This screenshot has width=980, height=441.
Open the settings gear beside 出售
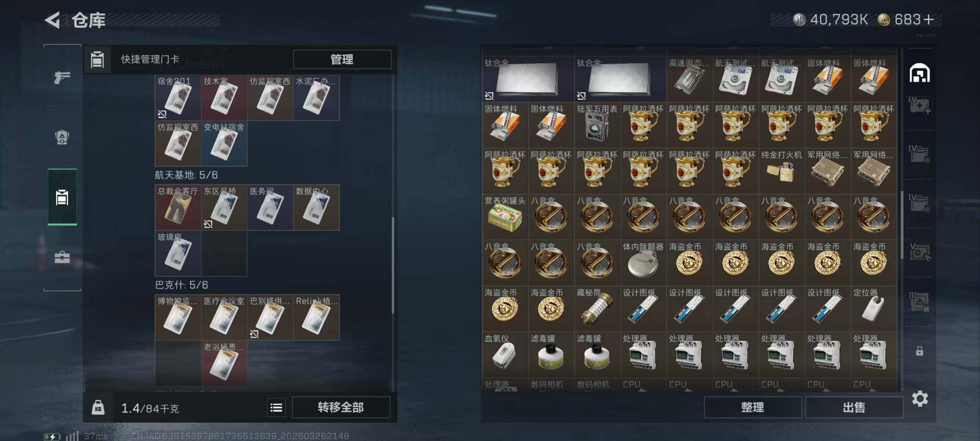pyautogui.click(x=920, y=399)
